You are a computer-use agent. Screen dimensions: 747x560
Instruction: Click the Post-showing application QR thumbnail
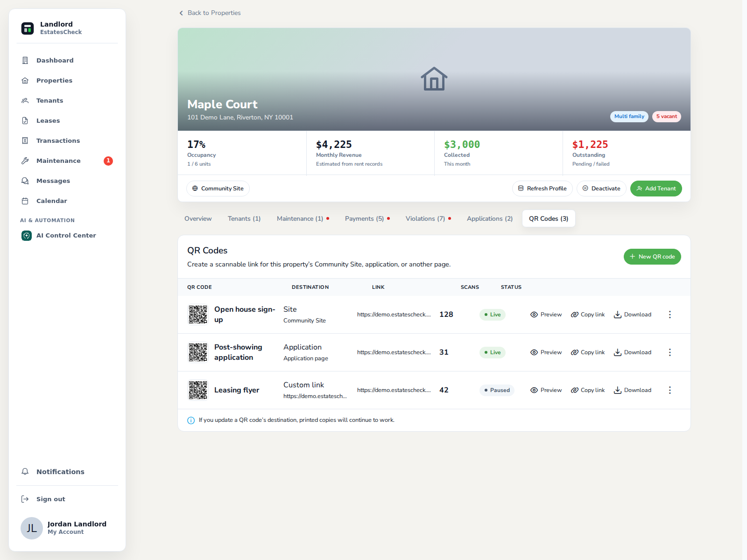(198, 352)
